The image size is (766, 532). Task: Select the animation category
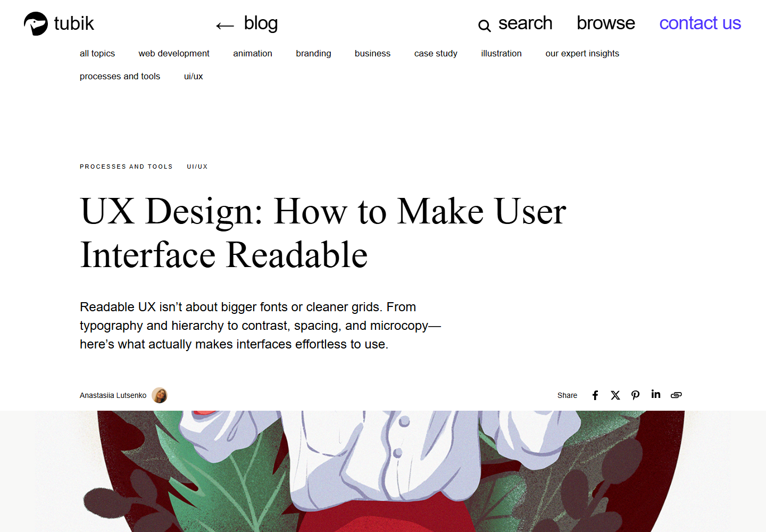click(253, 53)
